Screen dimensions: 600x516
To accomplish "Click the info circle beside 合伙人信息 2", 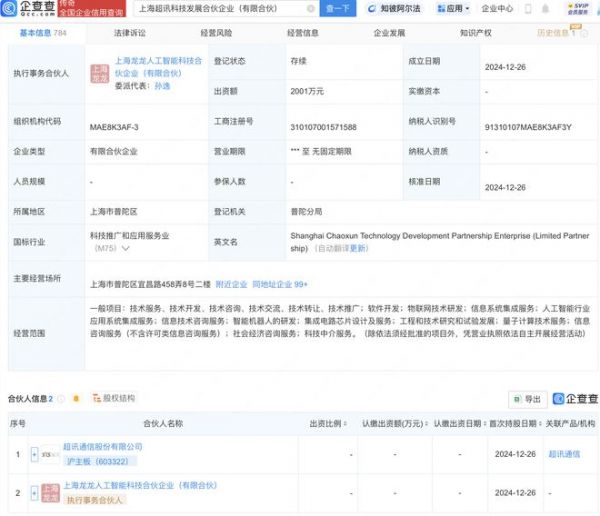I will (61, 399).
